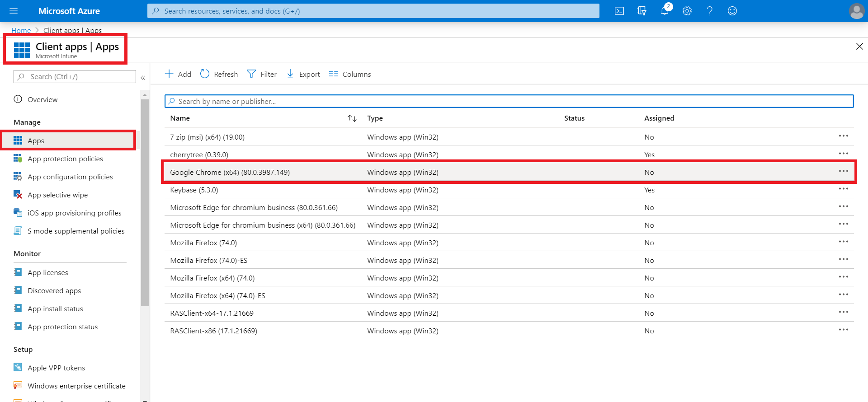Open portal settings gear

click(x=687, y=11)
